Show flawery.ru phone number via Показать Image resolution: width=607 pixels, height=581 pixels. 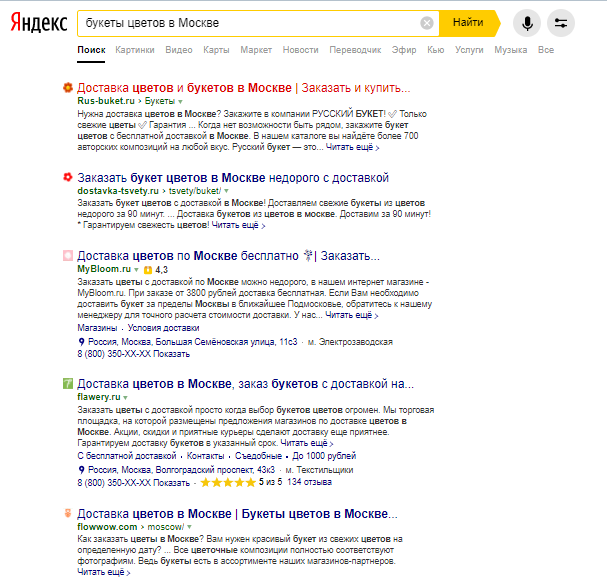tap(171, 483)
